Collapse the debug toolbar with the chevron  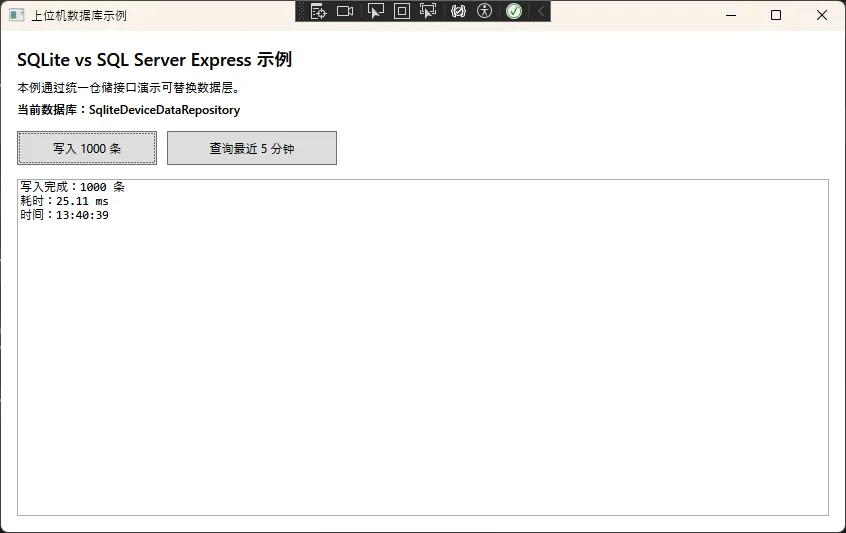pyautogui.click(x=541, y=11)
